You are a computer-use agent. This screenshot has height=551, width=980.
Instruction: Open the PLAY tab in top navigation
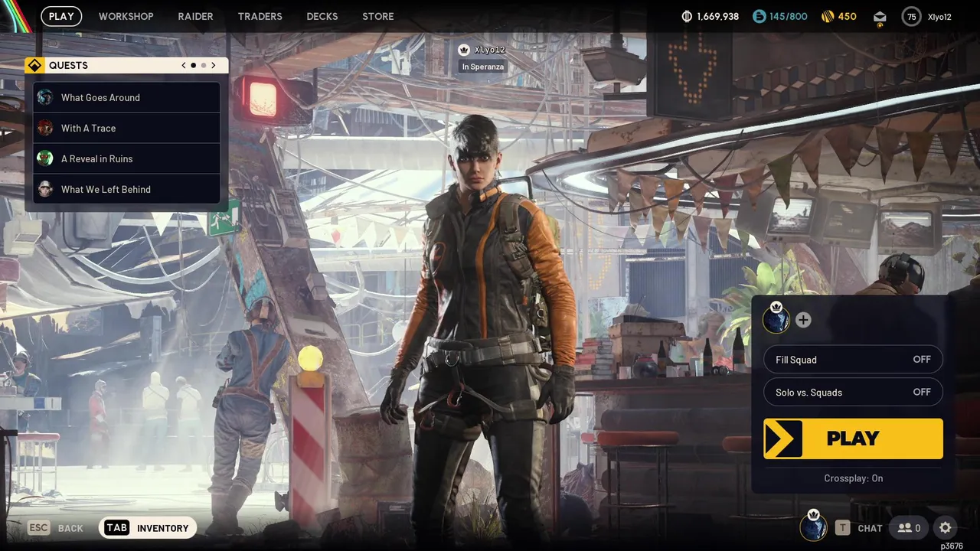point(61,16)
